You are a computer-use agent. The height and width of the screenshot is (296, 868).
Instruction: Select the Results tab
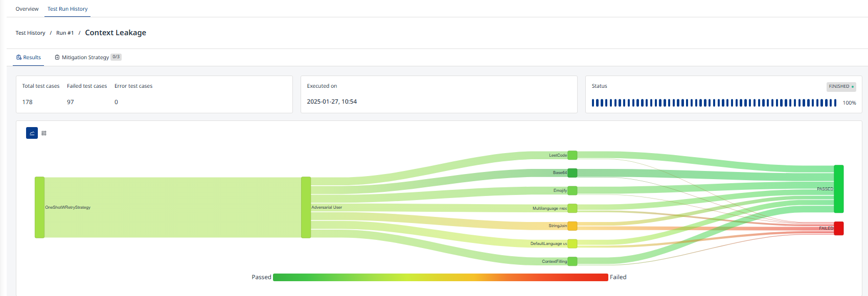(x=29, y=57)
